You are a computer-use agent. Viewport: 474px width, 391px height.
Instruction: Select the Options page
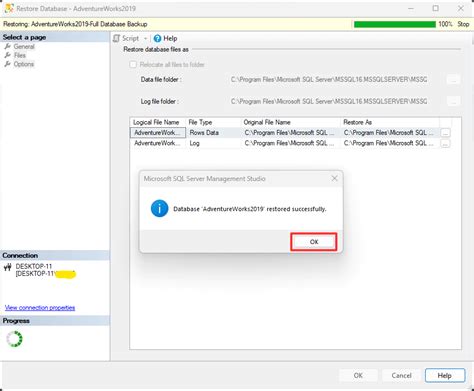pos(24,64)
